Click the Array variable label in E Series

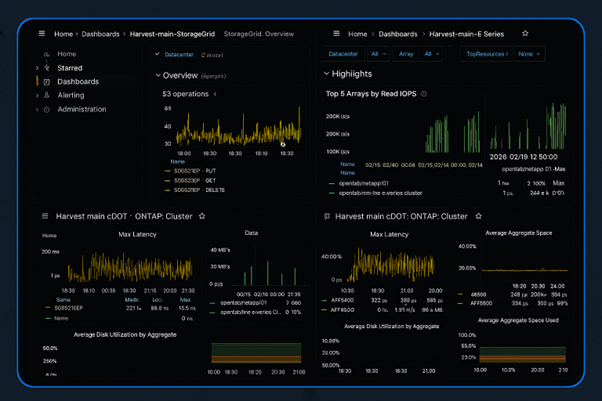(x=406, y=54)
